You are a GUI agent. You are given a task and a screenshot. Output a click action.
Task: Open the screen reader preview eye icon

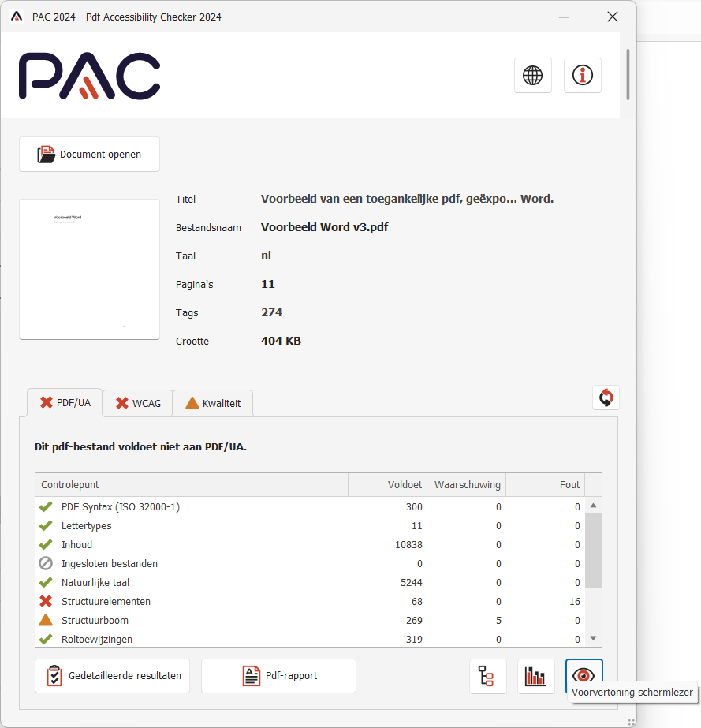pos(584,674)
